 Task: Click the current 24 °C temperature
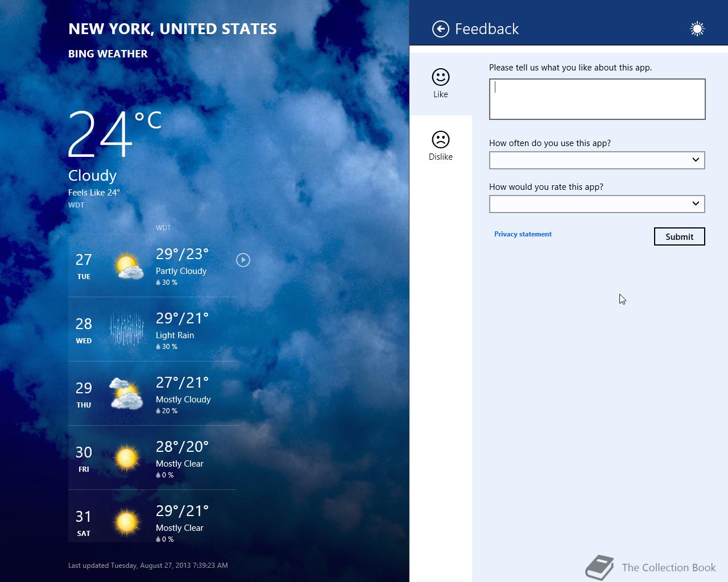115,134
